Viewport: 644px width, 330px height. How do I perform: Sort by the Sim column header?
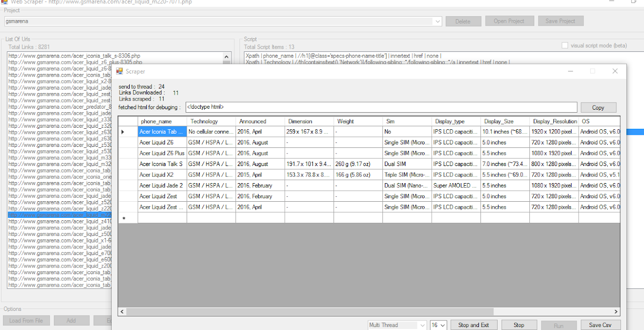pos(407,121)
